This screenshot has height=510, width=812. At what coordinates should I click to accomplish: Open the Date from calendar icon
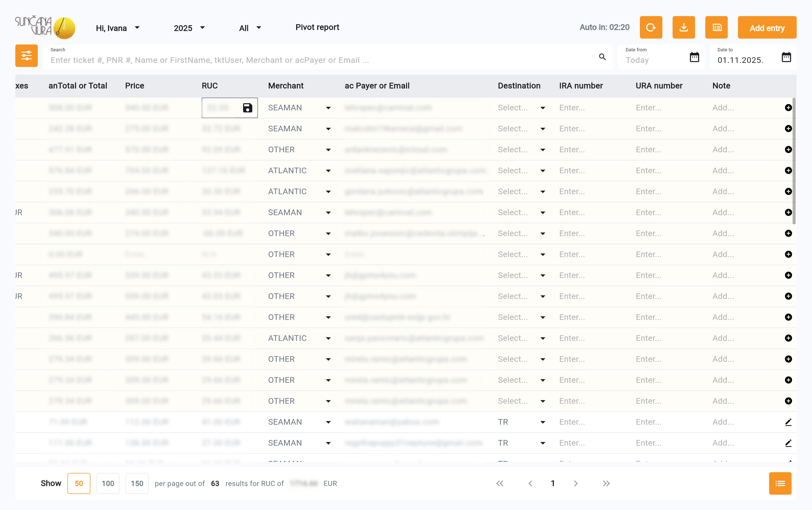pyautogui.click(x=694, y=57)
